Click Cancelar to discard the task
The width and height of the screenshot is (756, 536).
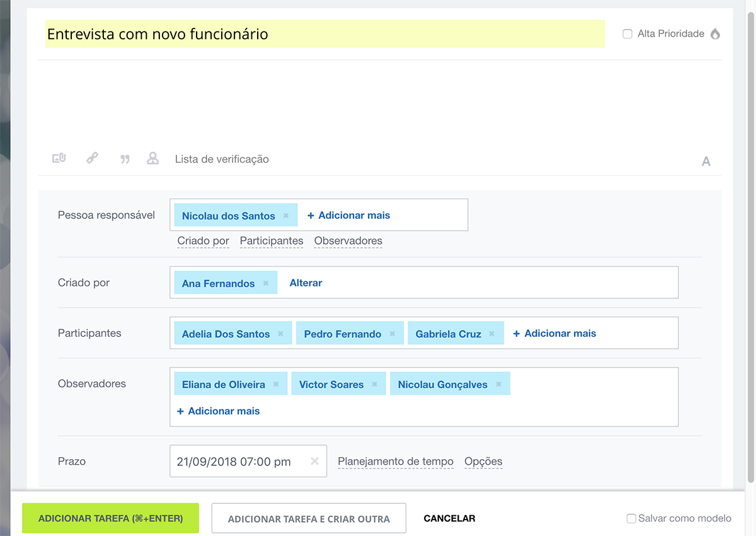click(449, 518)
